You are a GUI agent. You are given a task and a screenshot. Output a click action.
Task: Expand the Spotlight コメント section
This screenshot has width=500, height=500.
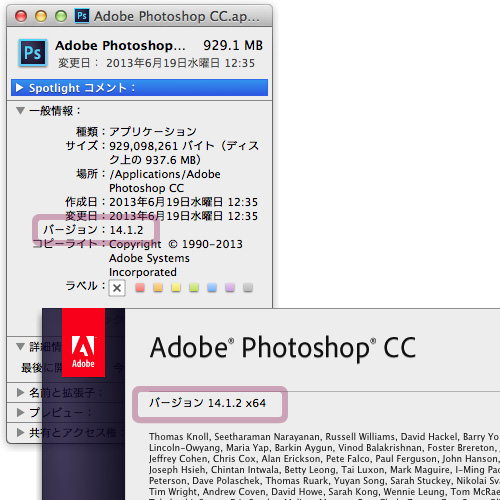[x=20, y=88]
